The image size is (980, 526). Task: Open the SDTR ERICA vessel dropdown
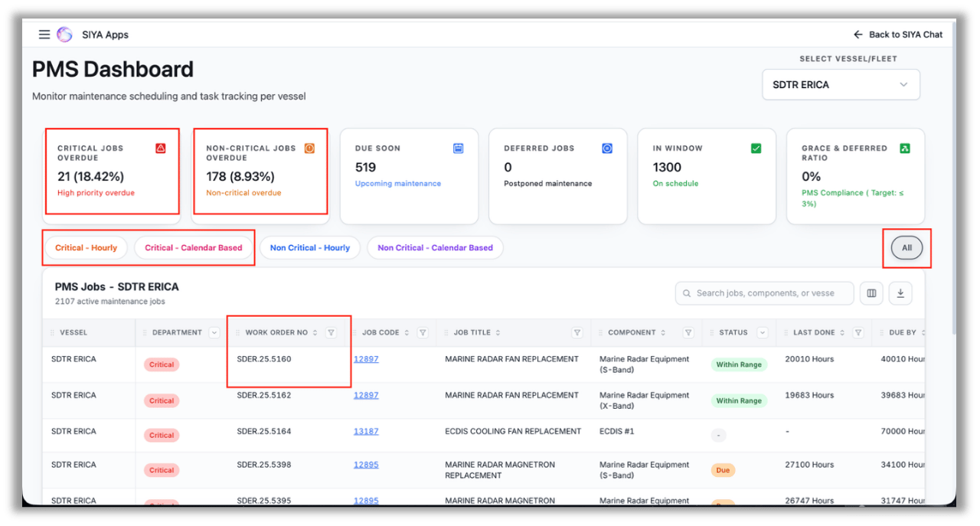click(x=841, y=84)
